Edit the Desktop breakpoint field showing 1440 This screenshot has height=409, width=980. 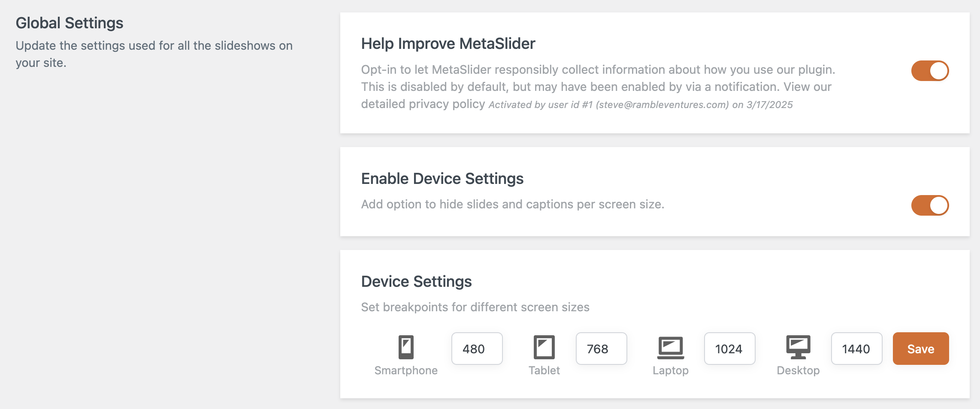(x=856, y=349)
